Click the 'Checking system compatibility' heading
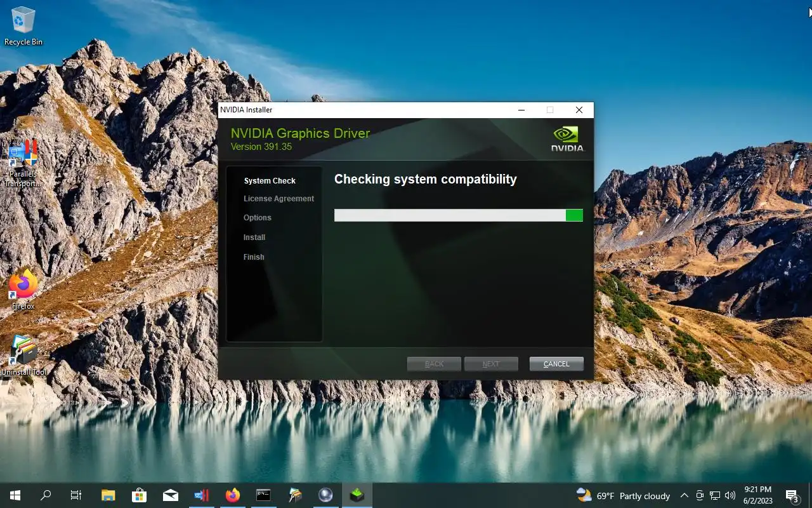Viewport: 812px width, 508px height. tap(426, 180)
